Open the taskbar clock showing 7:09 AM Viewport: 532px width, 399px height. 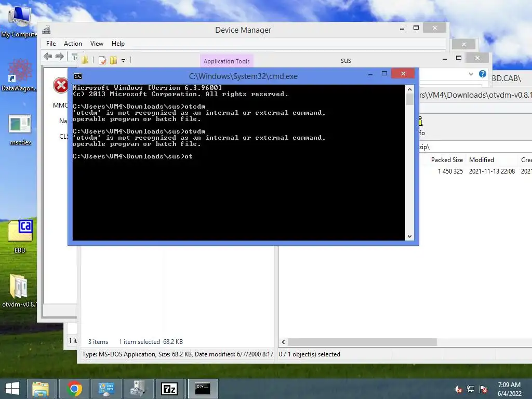coord(509,389)
